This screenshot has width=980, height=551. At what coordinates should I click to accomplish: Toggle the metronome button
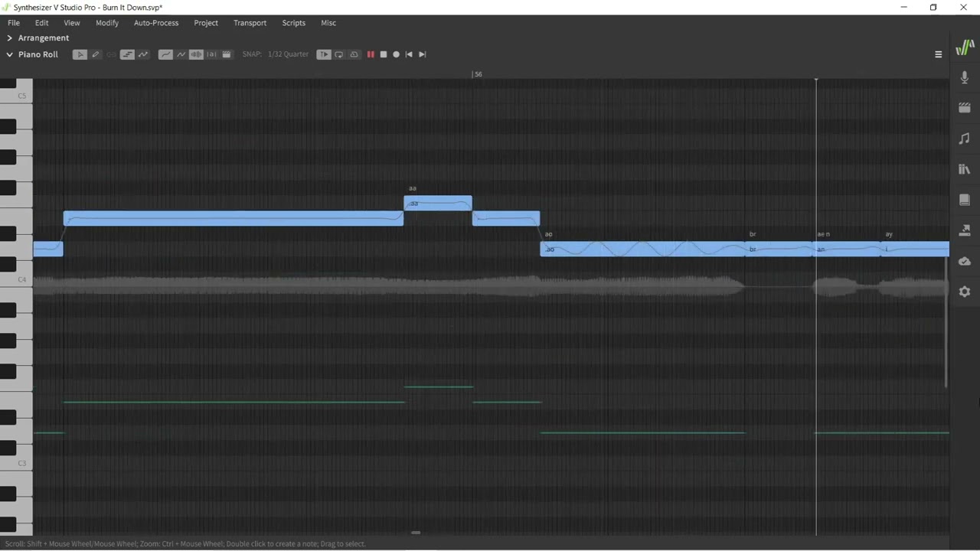(x=354, y=54)
